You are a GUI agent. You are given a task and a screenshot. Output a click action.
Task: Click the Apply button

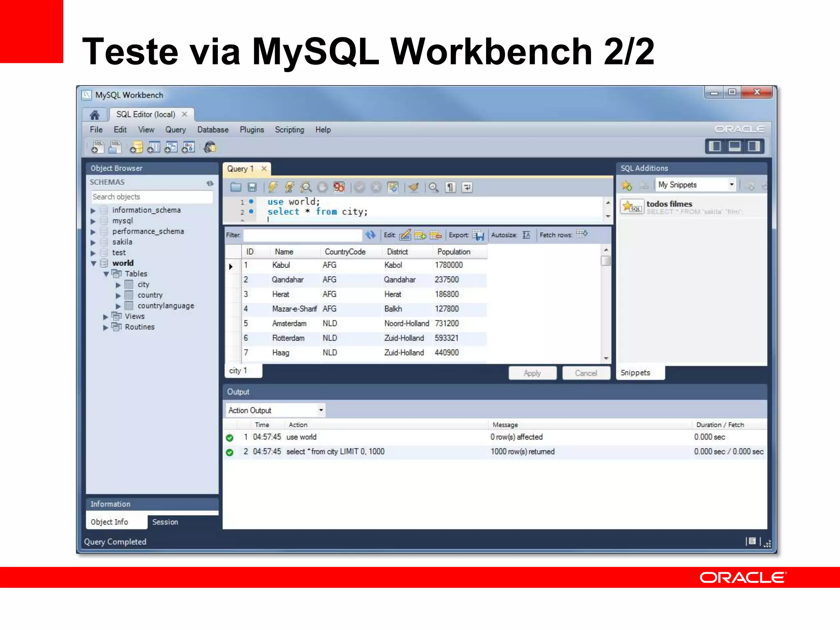coord(532,373)
